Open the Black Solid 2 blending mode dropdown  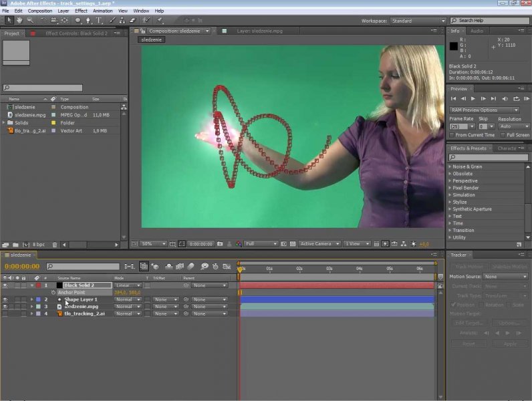click(x=128, y=285)
